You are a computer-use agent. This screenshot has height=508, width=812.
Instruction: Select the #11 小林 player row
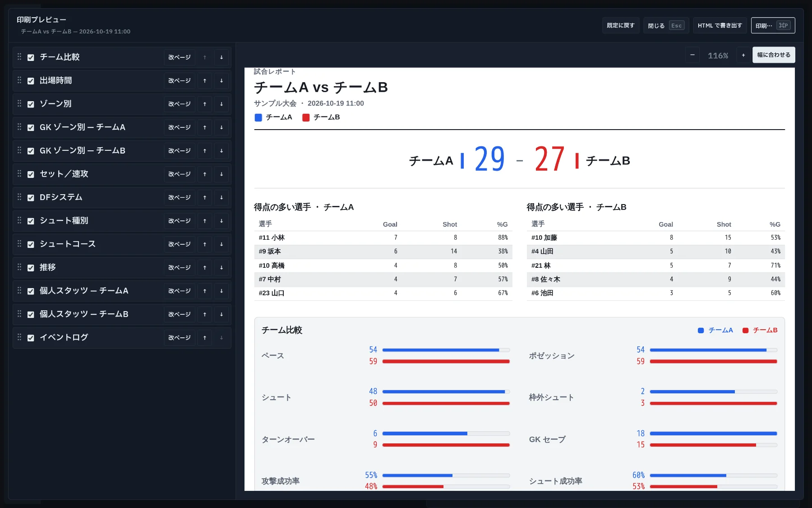click(x=383, y=238)
